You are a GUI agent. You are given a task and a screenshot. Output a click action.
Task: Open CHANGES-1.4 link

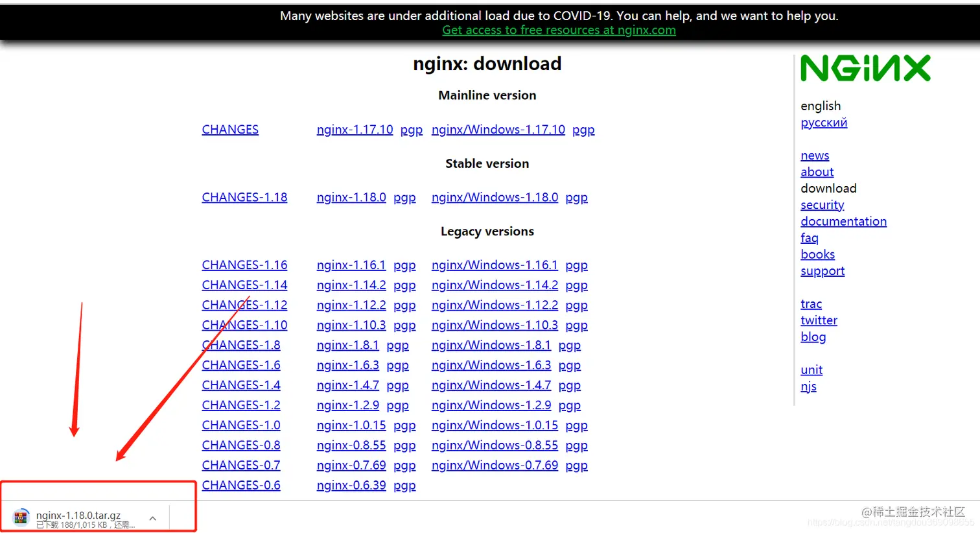click(241, 386)
